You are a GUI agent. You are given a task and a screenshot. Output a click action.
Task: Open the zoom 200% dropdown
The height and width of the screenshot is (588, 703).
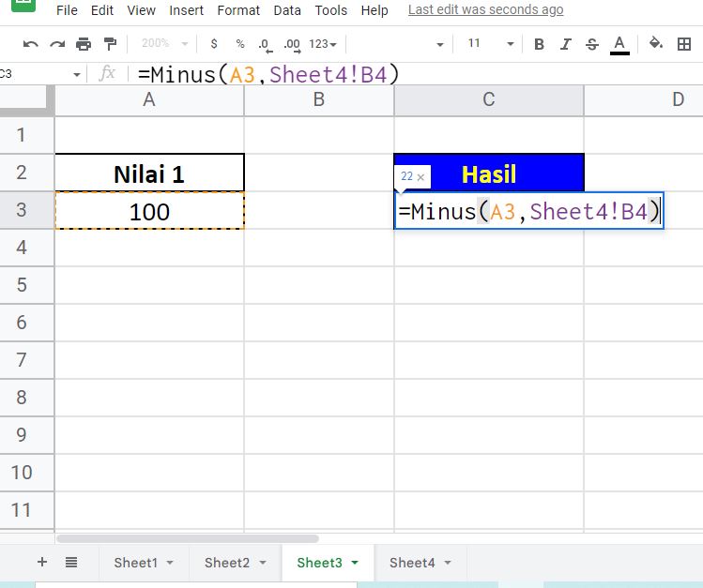164,43
